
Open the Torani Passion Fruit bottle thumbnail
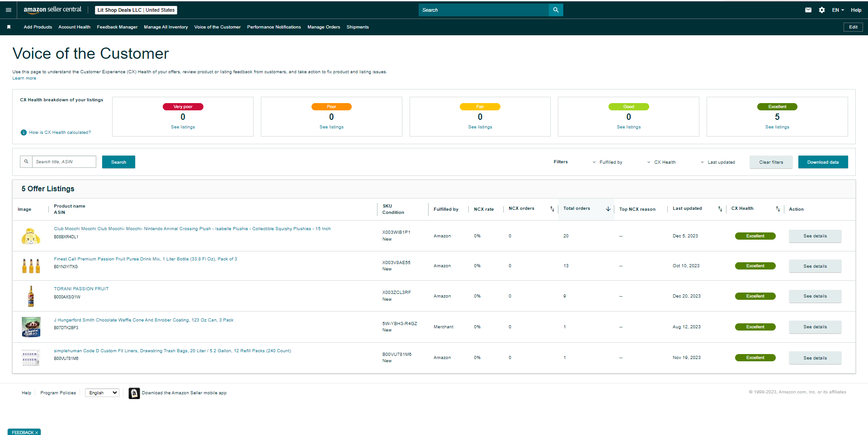click(31, 296)
